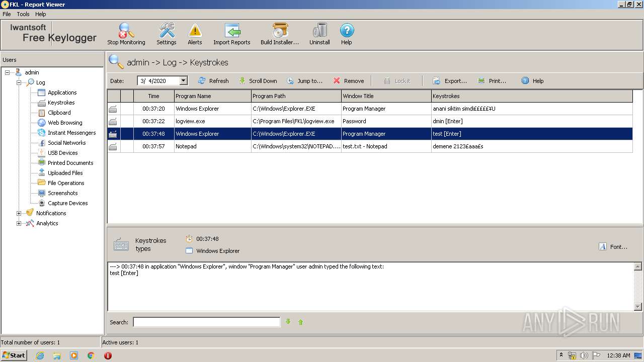The height and width of the screenshot is (362, 644).
Task: Open the File menu
Action: [7, 14]
